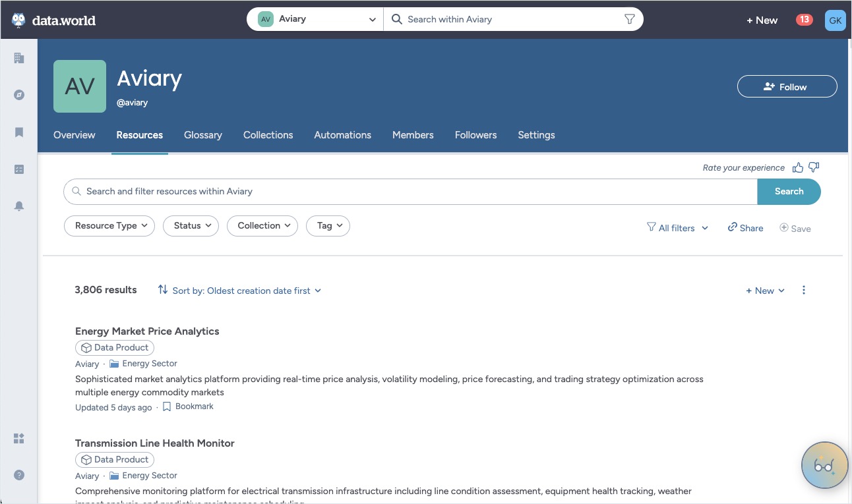Open Transmission Line Health Monitor resource

[155, 443]
